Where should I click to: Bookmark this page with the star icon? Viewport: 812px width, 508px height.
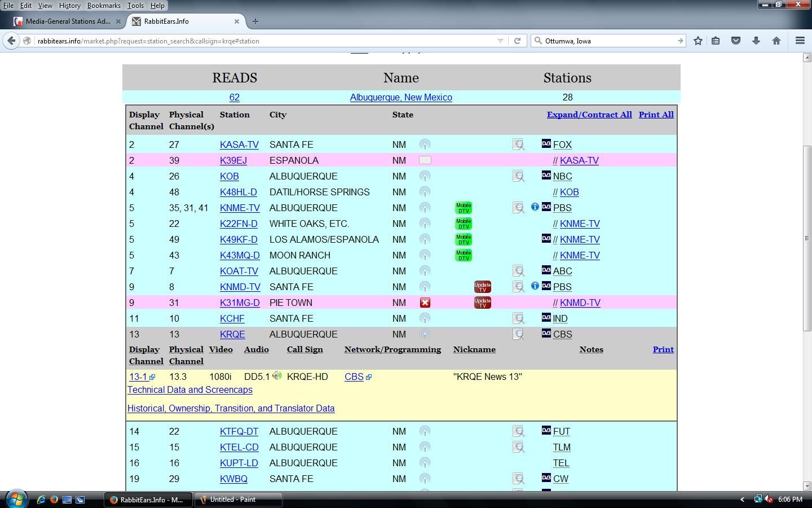pyautogui.click(x=698, y=41)
